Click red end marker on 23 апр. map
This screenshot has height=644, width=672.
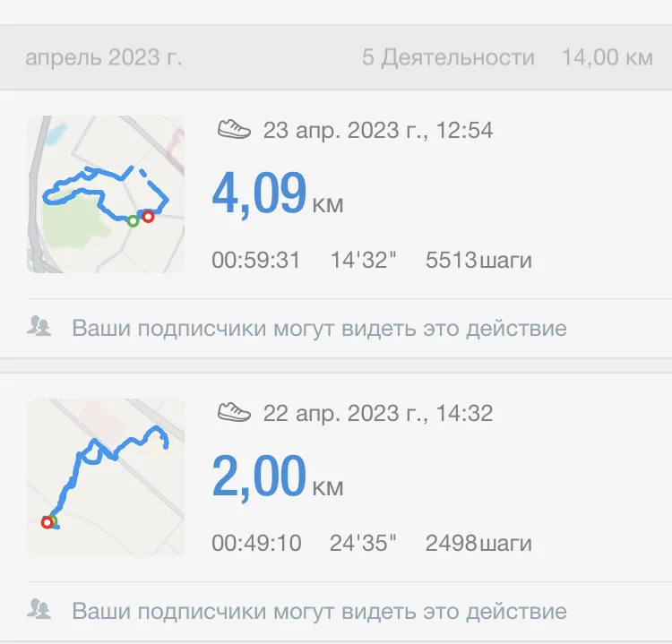point(148,216)
